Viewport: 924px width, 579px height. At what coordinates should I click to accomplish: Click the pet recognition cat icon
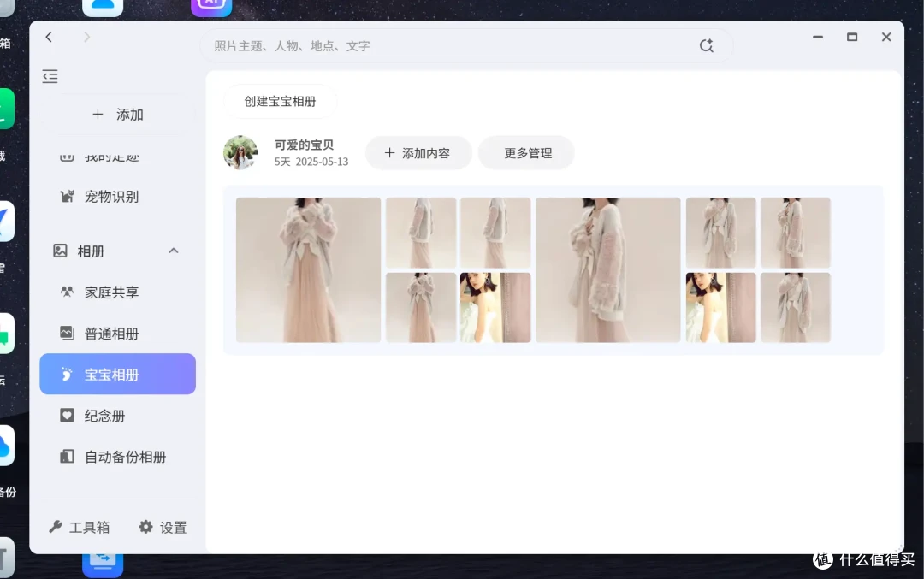[68, 196]
